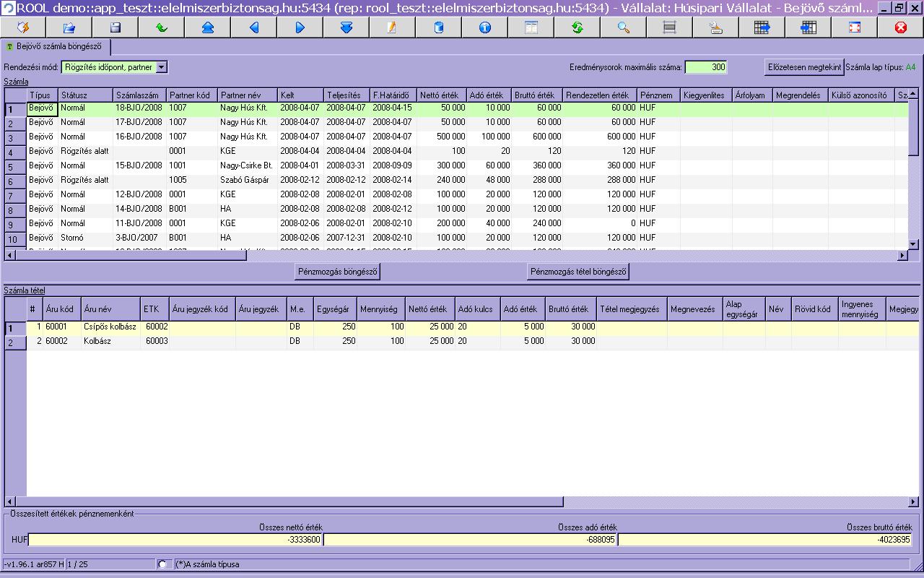Click the Rendezetlen érték column header

(601, 95)
